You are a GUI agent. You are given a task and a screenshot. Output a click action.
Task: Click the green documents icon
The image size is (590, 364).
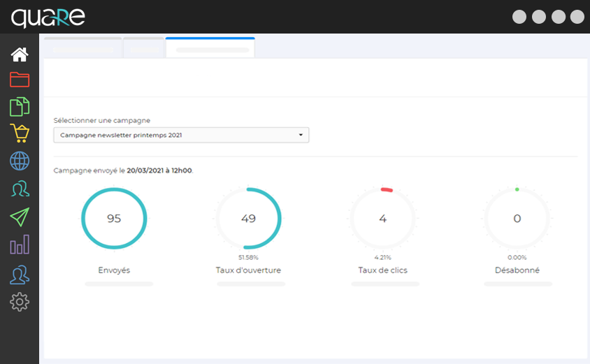click(20, 107)
